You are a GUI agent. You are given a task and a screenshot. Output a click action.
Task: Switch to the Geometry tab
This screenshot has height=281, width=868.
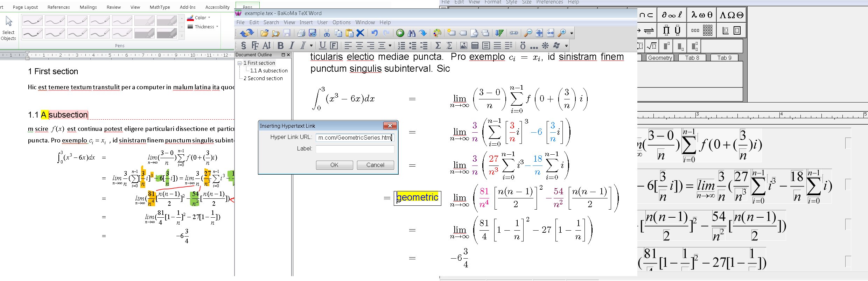pos(659,58)
